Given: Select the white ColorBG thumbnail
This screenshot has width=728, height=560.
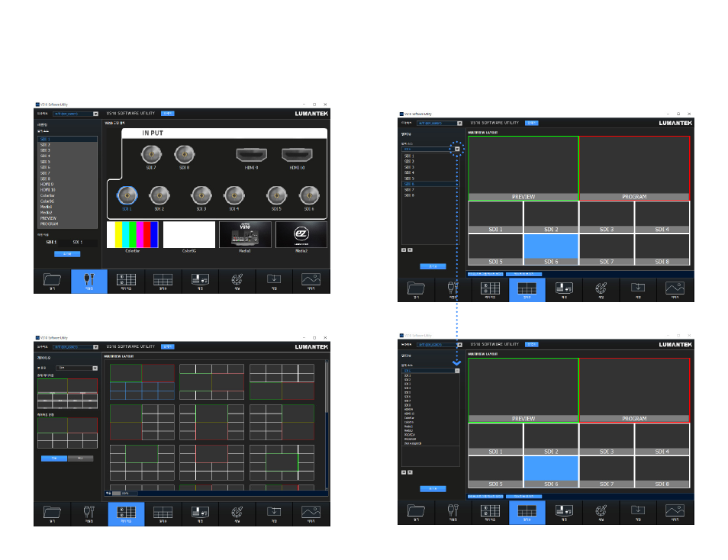Looking at the screenshot, I should click(x=189, y=234).
